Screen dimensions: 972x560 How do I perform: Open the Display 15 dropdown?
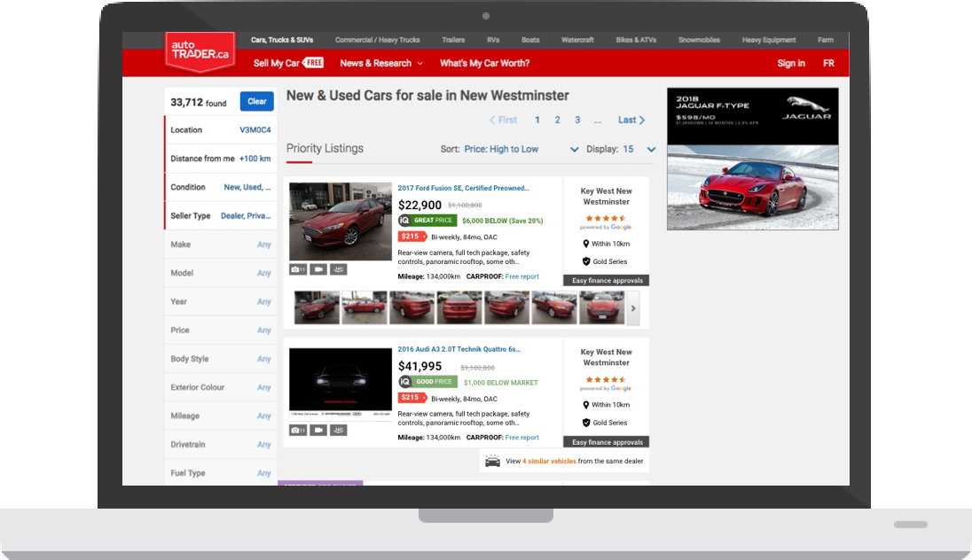point(639,149)
